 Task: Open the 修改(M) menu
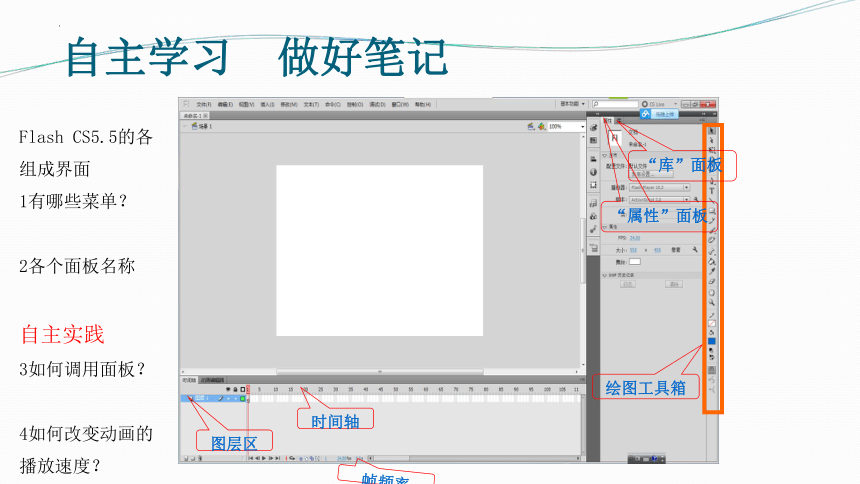pos(289,104)
